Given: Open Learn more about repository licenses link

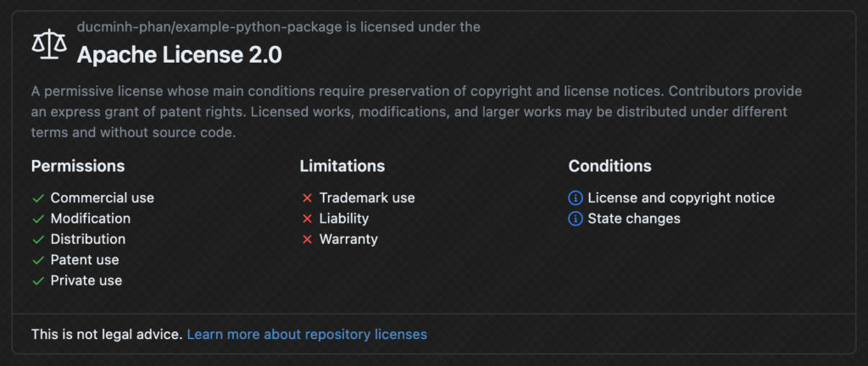Looking at the screenshot, I should coord(307,335).
